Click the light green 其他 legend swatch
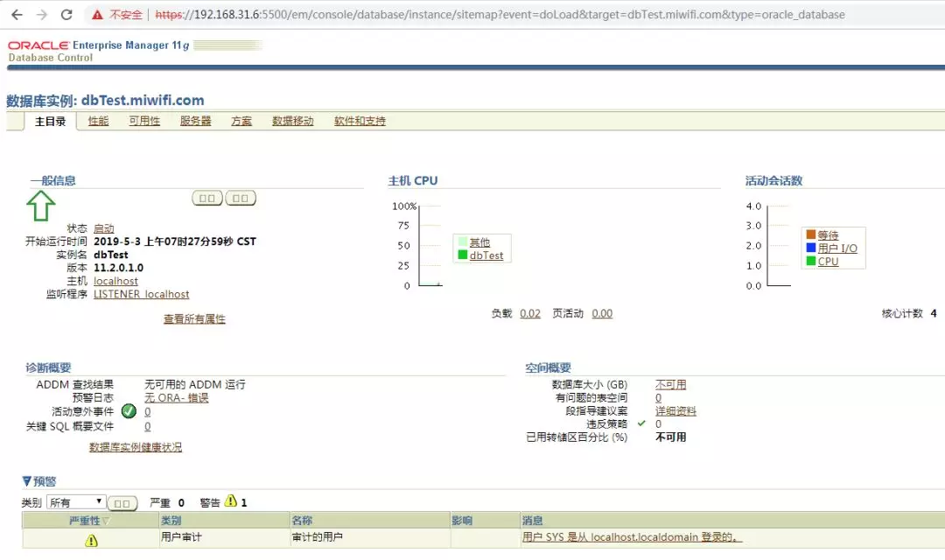945x560 pixels. click(x=463, y=241)
